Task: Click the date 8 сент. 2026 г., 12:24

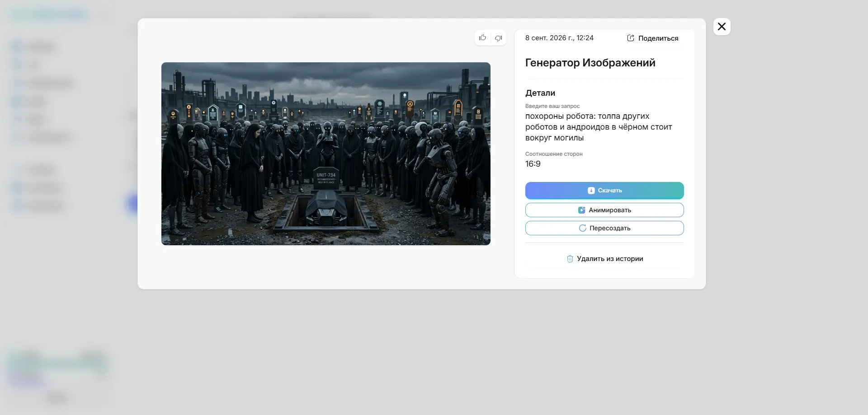Action: (x=559, y=38)
